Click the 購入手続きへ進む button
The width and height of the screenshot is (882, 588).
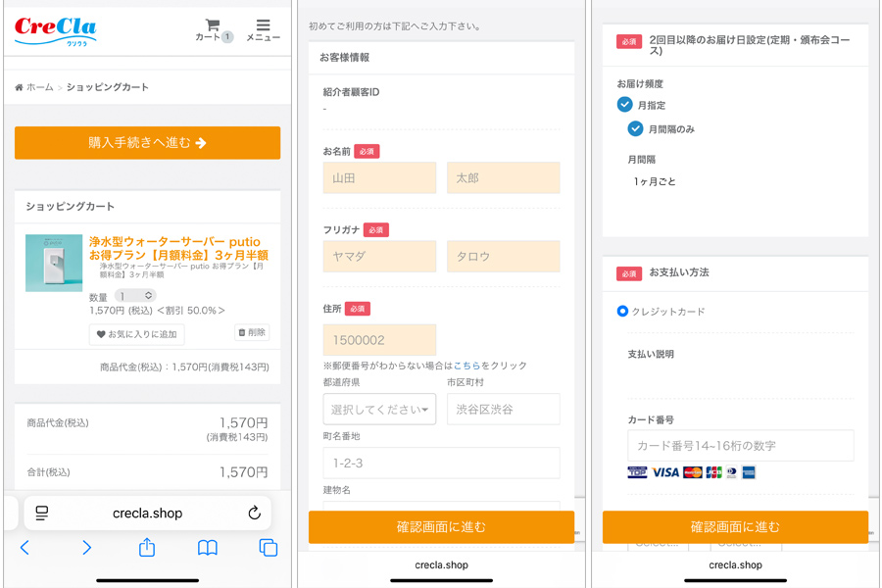[x=147, y=143]
